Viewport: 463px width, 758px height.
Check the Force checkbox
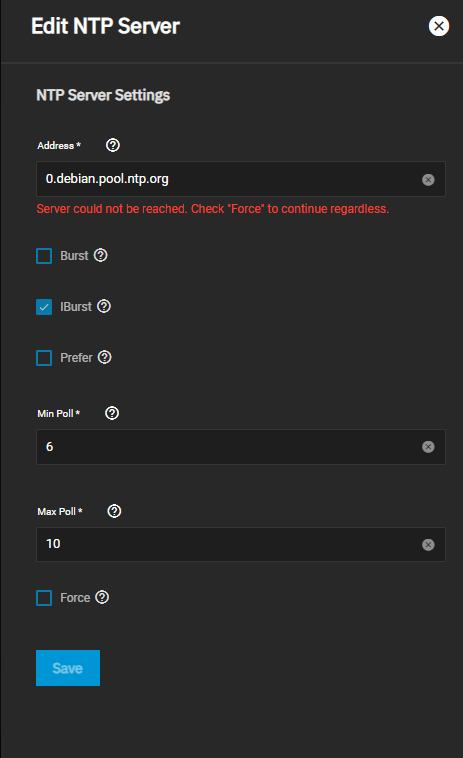[x=44, y=598]
